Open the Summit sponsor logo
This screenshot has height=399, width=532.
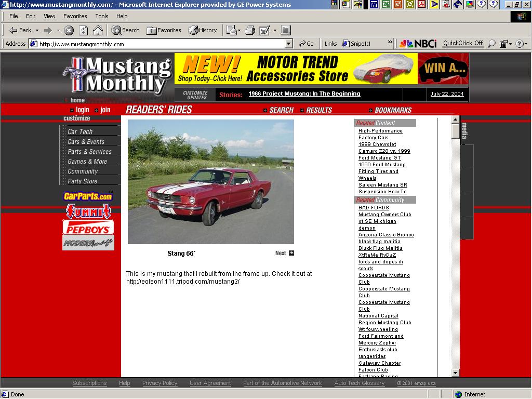88,211
